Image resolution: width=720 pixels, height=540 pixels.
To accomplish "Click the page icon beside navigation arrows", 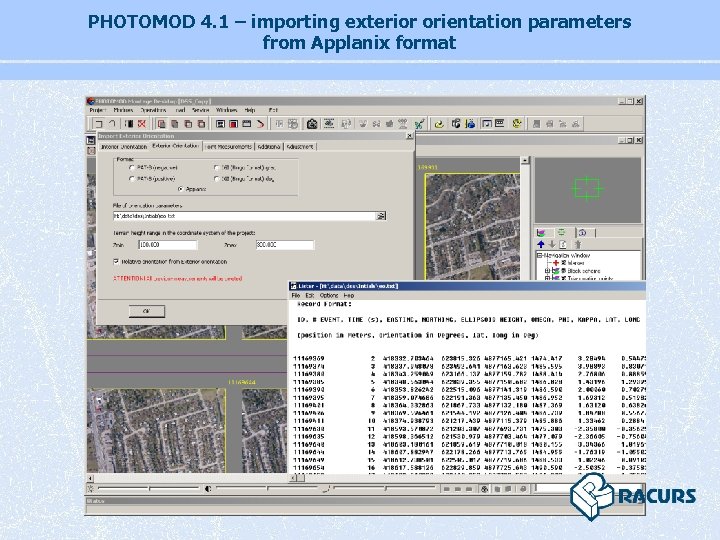I will pyautogui.click(x=563, y=244).
